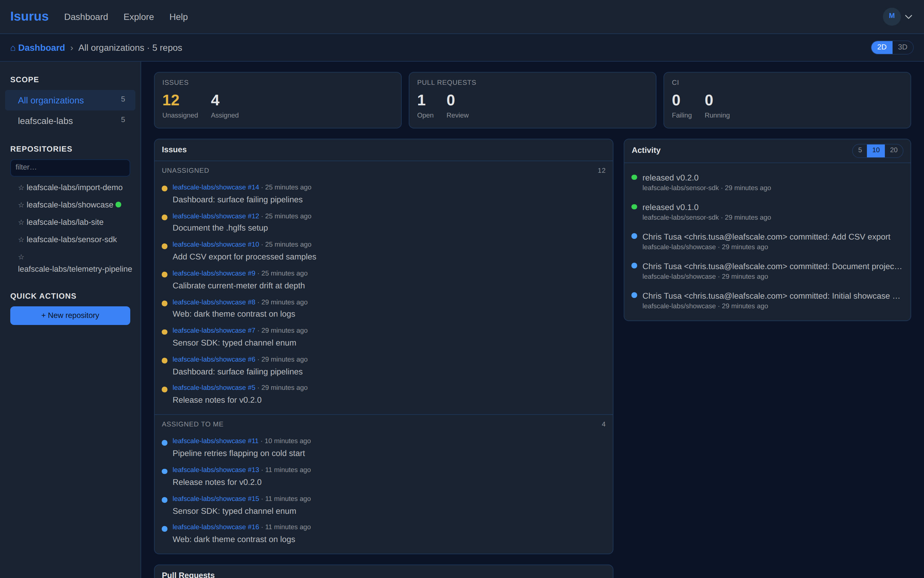Click the 1 Open pull requests stat
This screenshot has width=924, height=578.
[425, 106]
